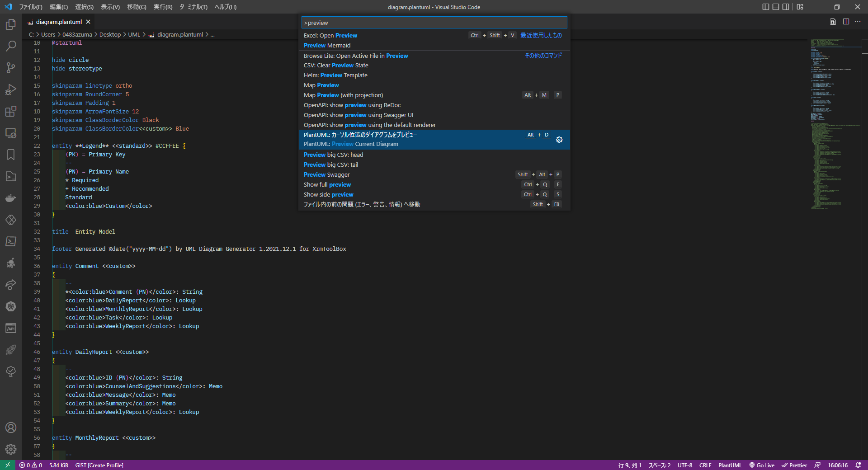Change end of line CRLF setting
The image size is (868, 470).
705,465
